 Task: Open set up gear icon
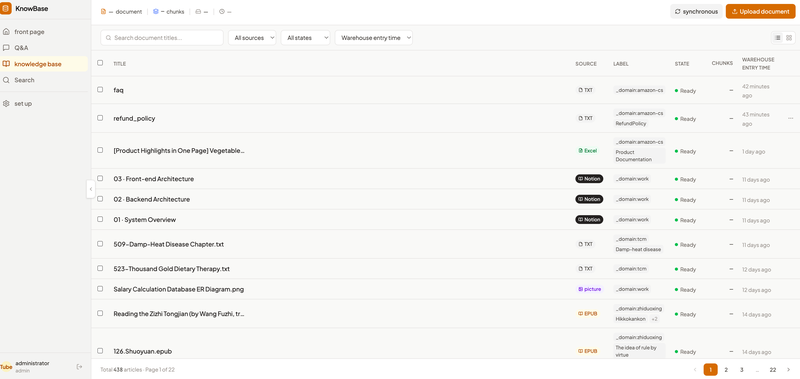[6, 104]
